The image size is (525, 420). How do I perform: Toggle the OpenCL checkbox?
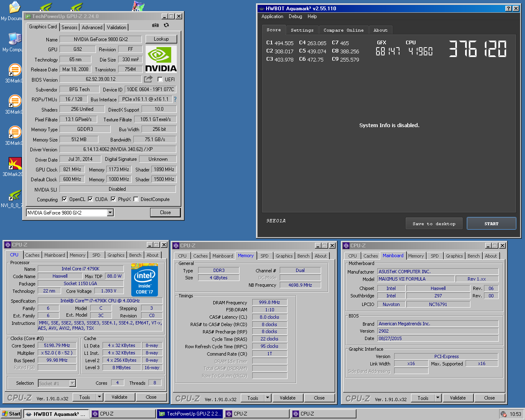[64, 199]
